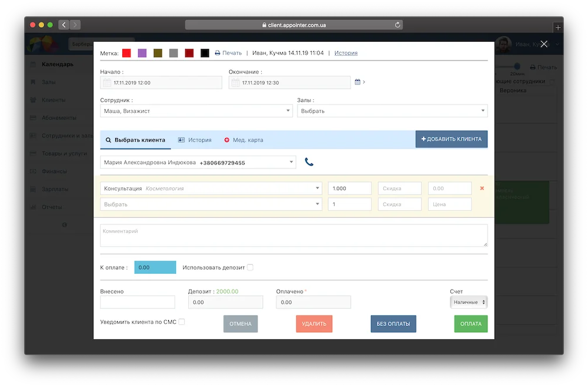Click the ID card icon of История tab
This screenshot has width=588, height=387.
pyautogui.click(x=182, y=140)
